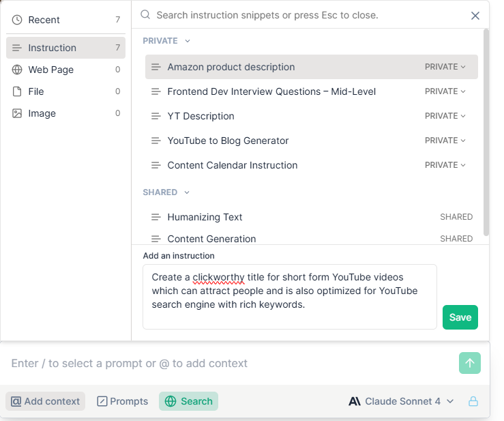Switch to the Recent category
This screenshot has height=421, width=504.
click(x=65, y=20)
